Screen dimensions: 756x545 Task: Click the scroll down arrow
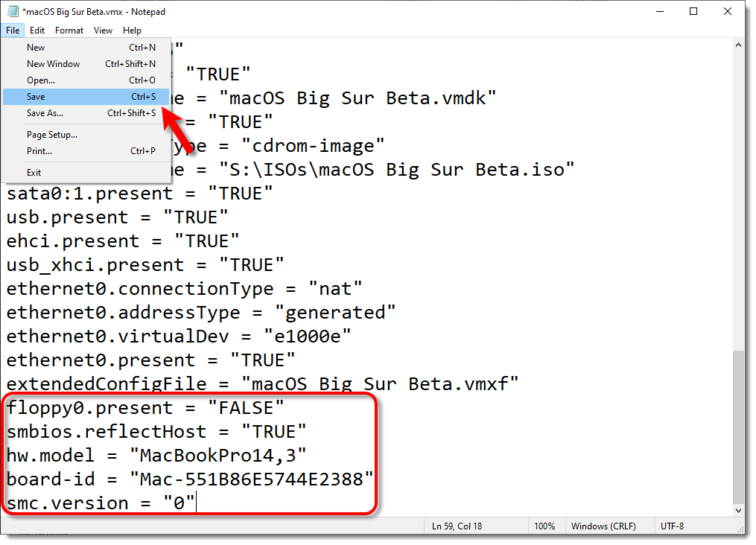pos(738,511)
